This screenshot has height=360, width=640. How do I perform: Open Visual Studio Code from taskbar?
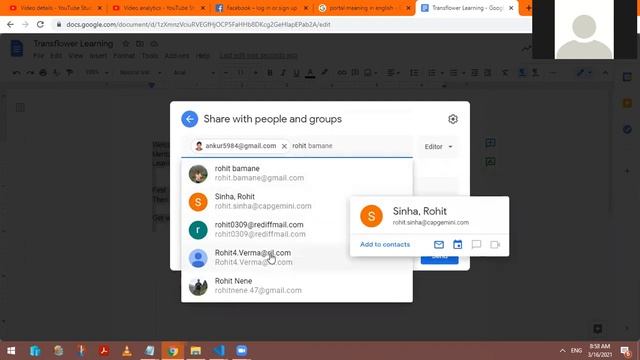point(218,351)
